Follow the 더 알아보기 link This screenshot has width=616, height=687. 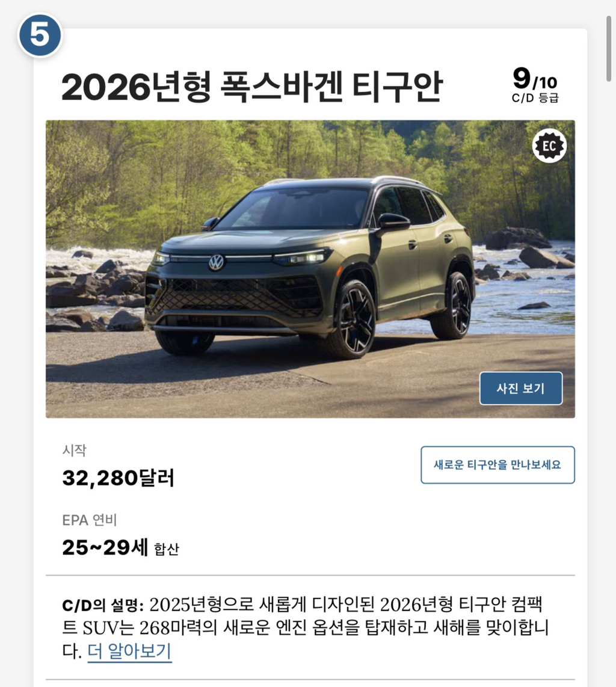point(129,651)
